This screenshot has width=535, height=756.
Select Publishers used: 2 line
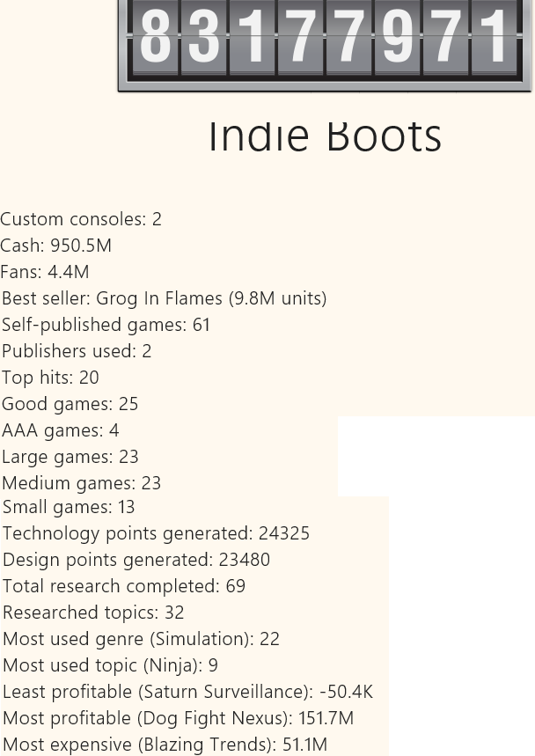77,351
